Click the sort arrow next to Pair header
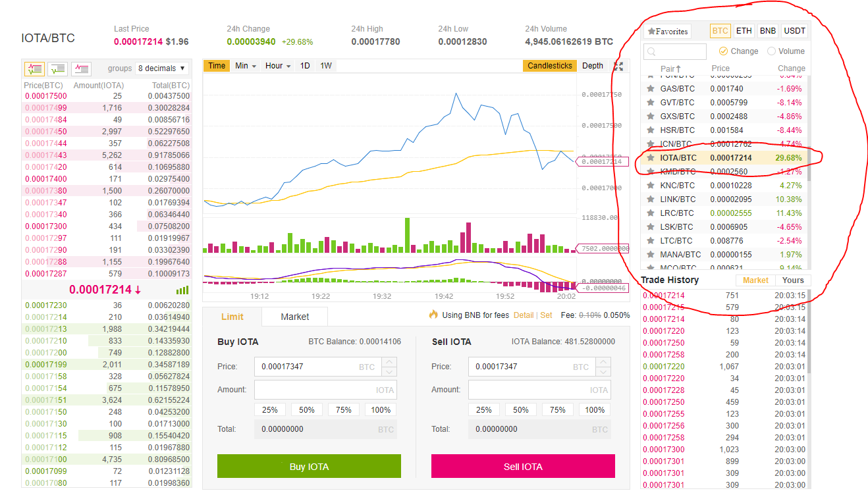 678,68
